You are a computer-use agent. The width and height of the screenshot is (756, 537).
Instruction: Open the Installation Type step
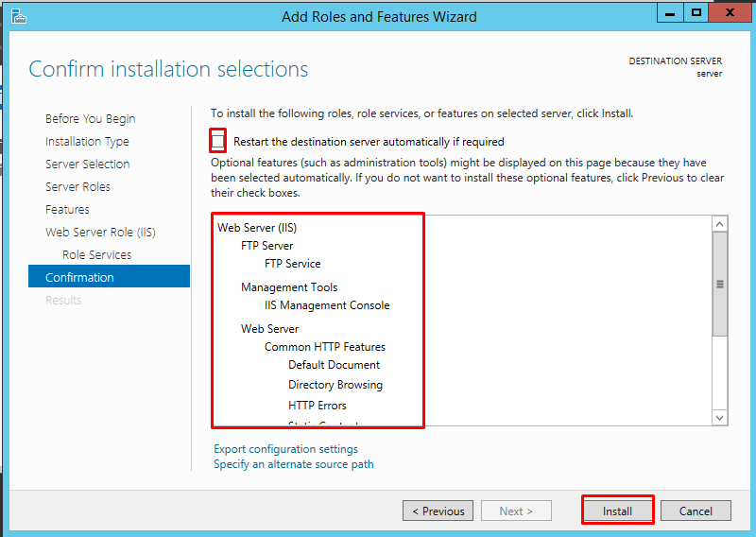point(87,142)
